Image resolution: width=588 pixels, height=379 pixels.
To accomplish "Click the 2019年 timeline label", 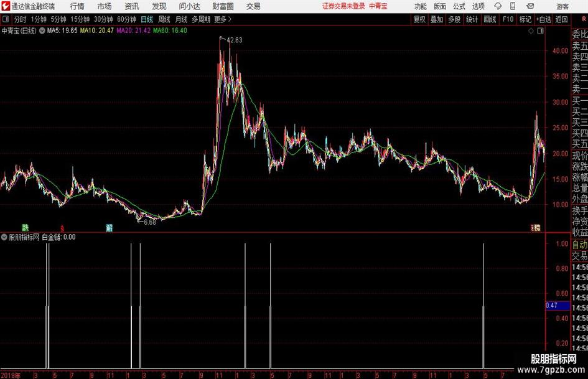I will click(x=11, y=375).
